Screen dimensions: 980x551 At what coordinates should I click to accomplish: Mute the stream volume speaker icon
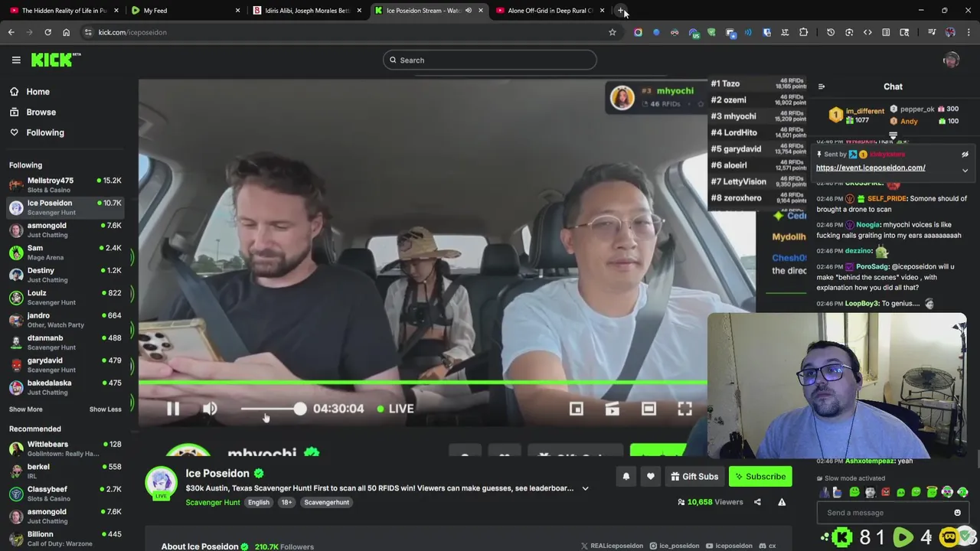coord(210,409)
